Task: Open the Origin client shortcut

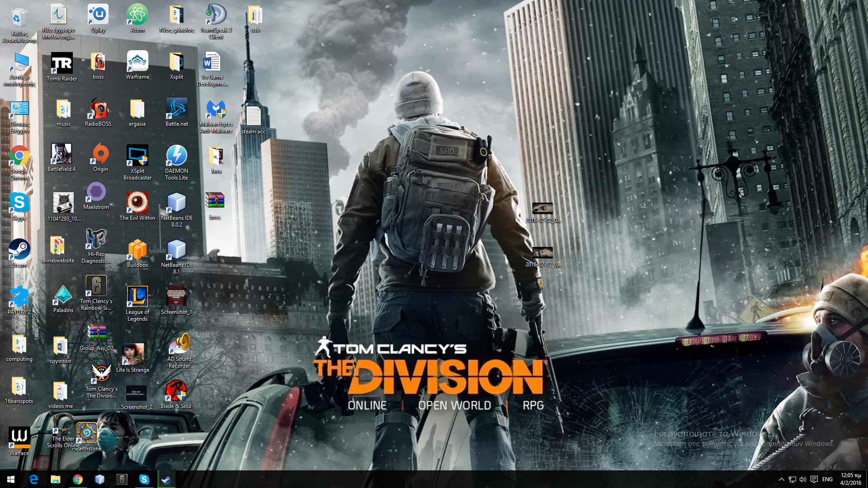Action: [x=100, y=158]
